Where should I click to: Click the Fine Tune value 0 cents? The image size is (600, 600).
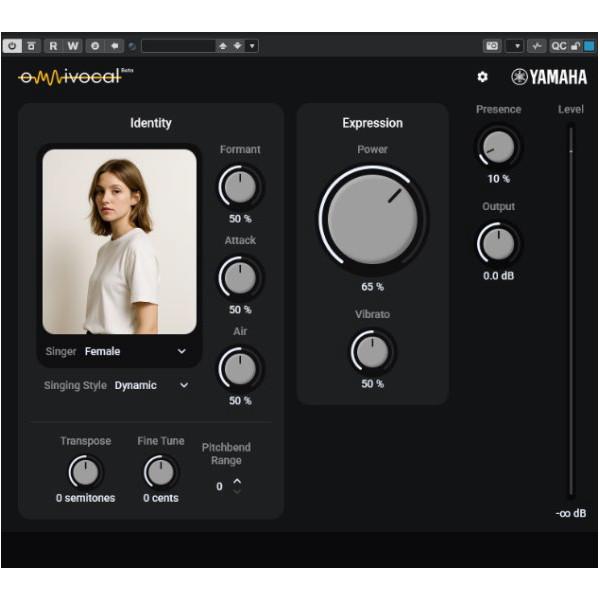pos(161,498)
